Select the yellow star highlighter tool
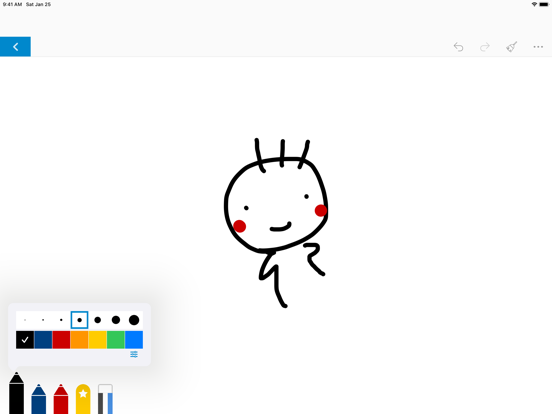The image size is (552, 414). (x=83, y=399)
